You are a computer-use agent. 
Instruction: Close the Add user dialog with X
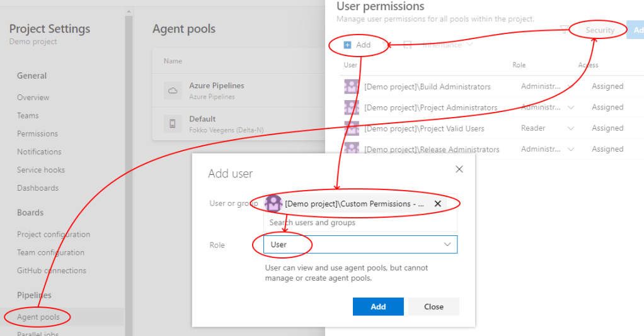coord(459,169)
